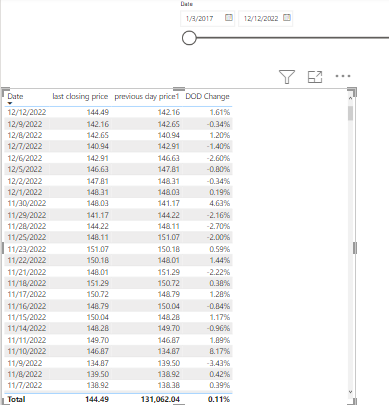This screenshot has width=389, height=405.
Task: Click the Total row label
Action: click(x=16, y=399)
